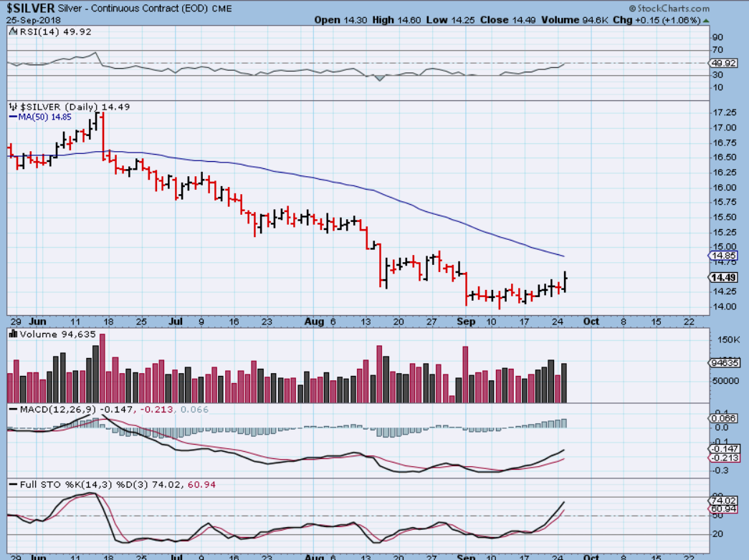The height and width of the screenshot is (560, 749).
Task: Click the tallest volume bar in mid-June
Action: (102, 368)
